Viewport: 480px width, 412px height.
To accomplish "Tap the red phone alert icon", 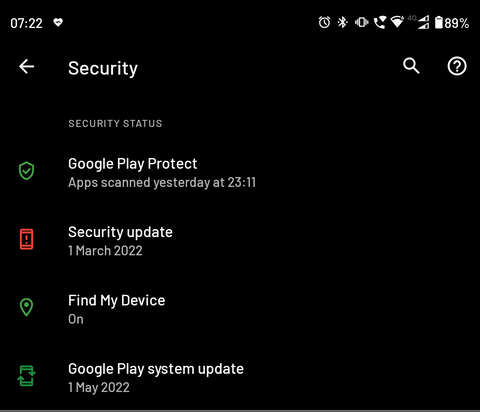I will [26, 239].
